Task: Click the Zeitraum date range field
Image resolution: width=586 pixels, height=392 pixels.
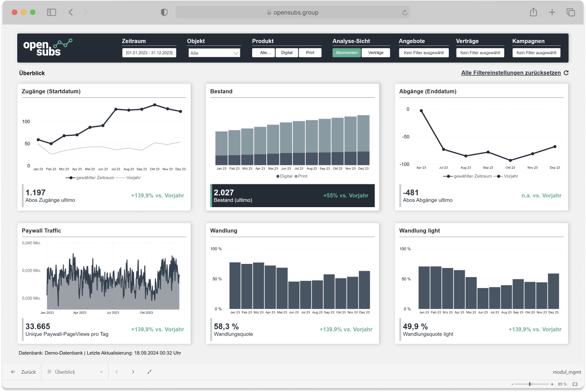Action: pyautogui.click(x=149, y=53)
